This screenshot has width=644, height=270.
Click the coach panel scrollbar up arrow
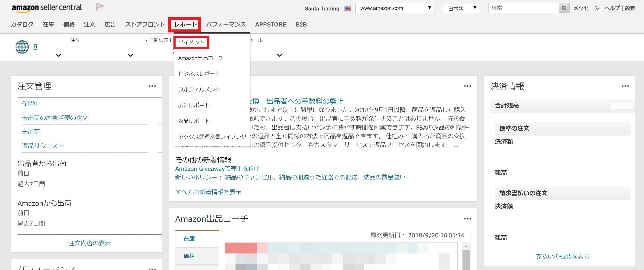(466, 246)
